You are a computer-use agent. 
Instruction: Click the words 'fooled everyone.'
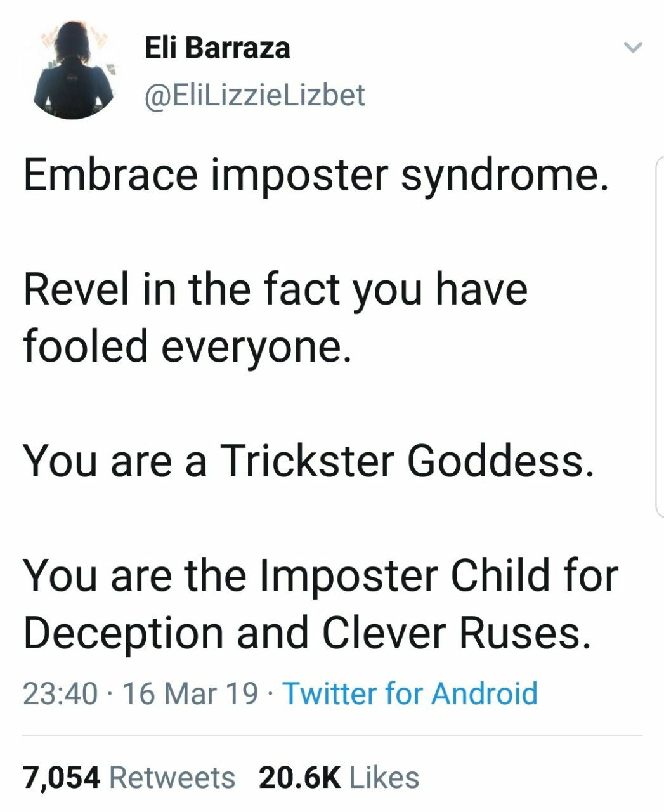pyautogui.click(x=186, y=348)
